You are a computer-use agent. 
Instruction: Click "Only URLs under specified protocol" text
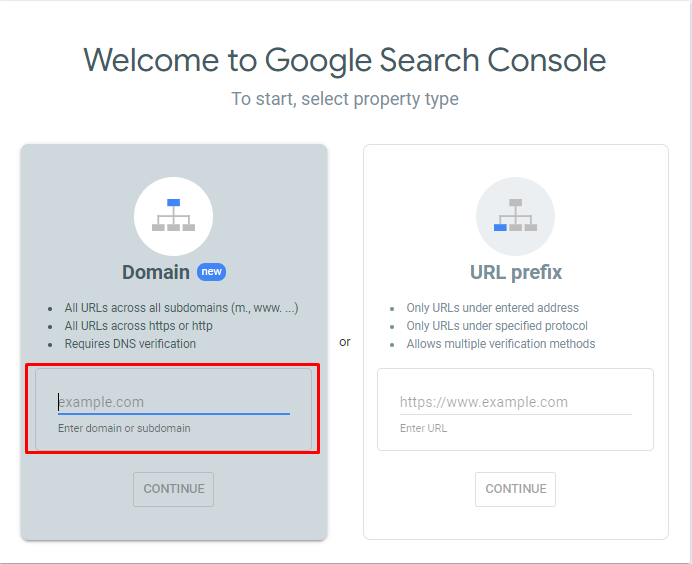pos(497,326)
